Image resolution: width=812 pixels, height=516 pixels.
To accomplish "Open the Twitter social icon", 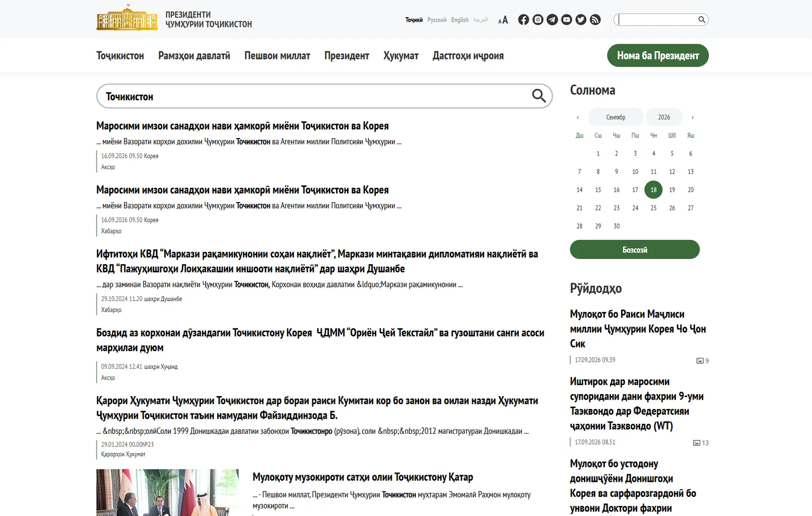I will pos(581,20).
